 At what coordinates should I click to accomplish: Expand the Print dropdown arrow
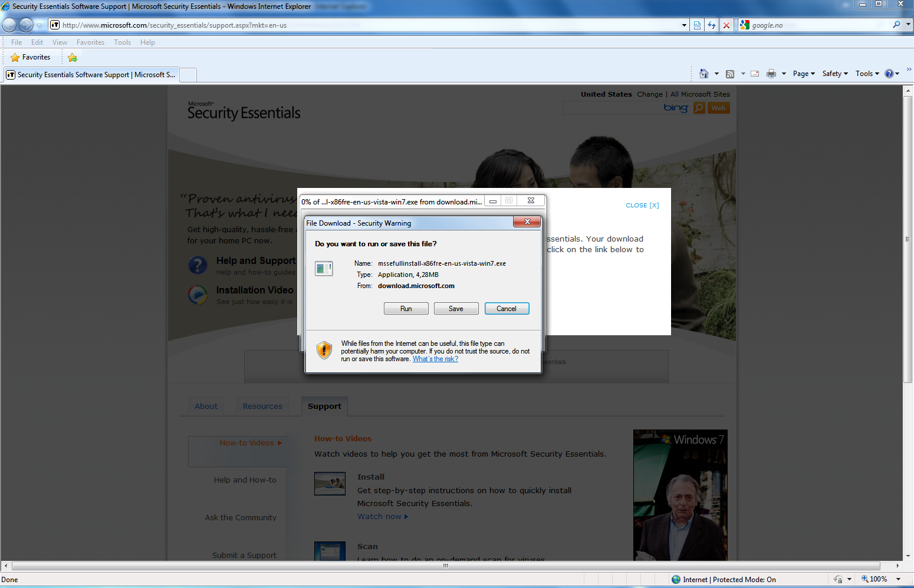[784, 74]
